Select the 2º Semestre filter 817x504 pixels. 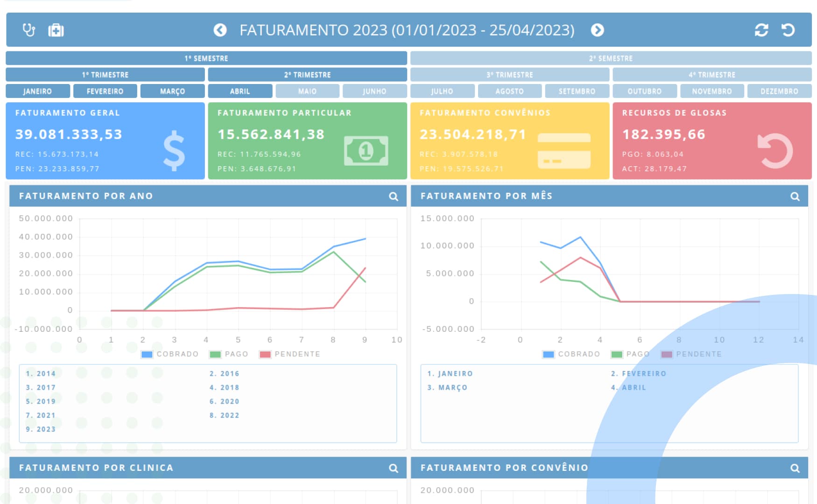[611, 58]
